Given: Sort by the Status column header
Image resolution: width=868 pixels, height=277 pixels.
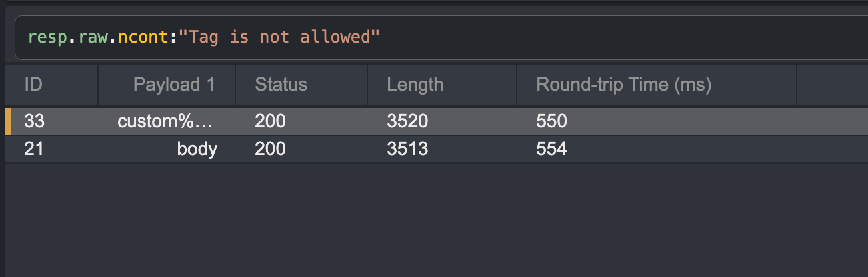Looking at the screenshot, I should point(281,85).
